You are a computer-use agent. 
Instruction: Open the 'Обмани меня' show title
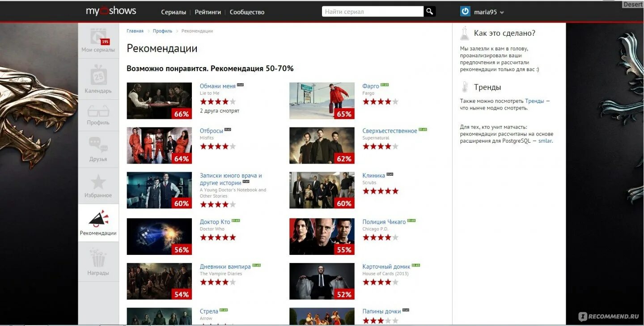(x=218, y=86)
